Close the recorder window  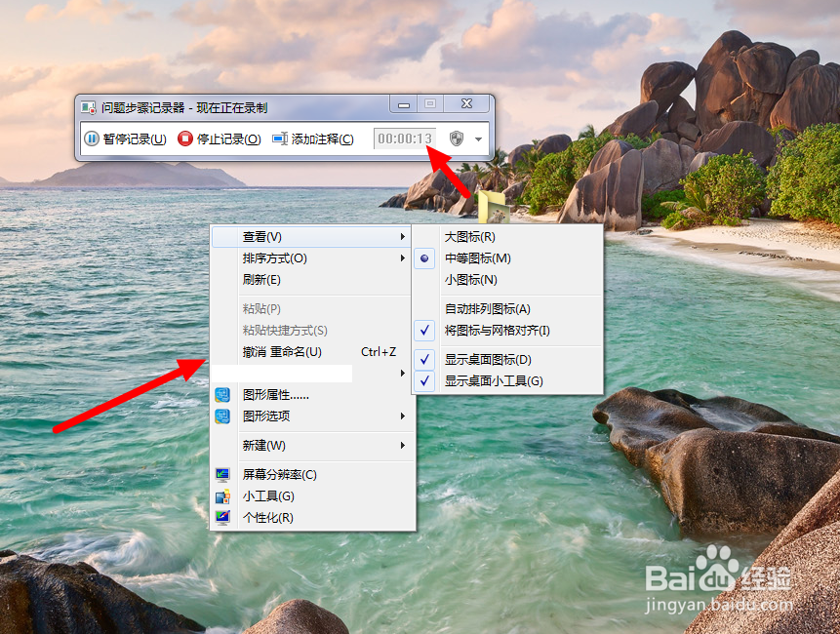pyautogui.click(x=466, y=104)
